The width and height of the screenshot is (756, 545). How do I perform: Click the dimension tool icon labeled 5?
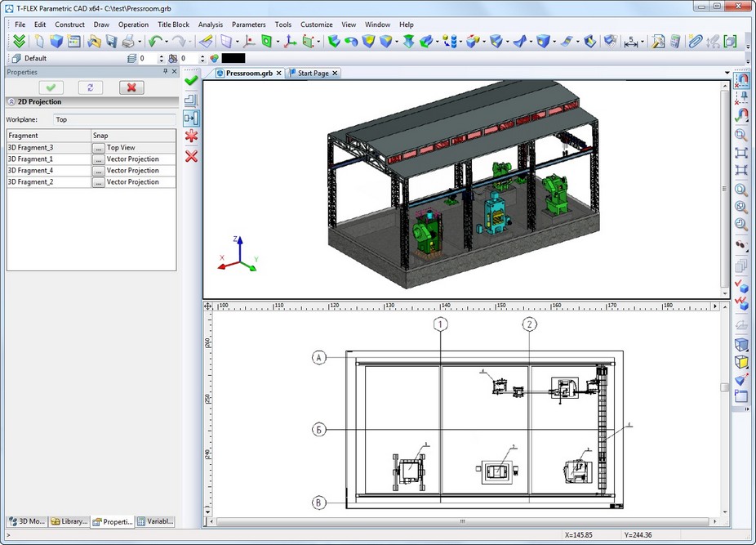(x=631, y=41)
